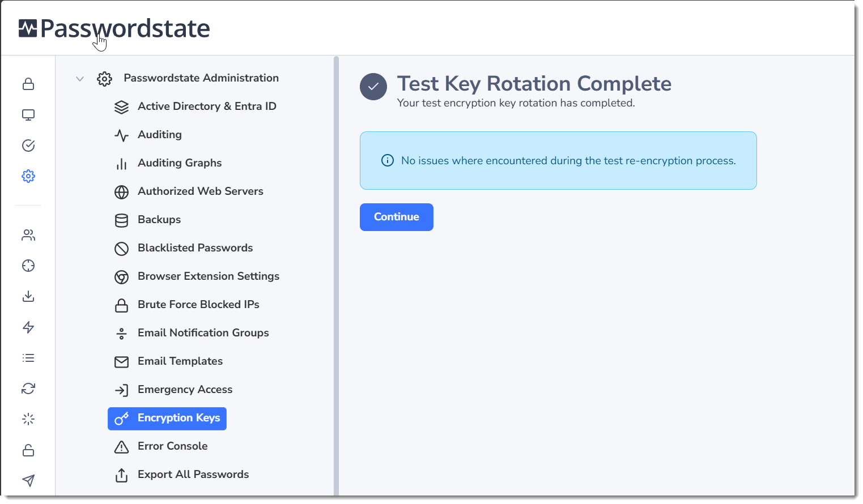The image size is (863, 504).
Task: Click 'Your test encryption key rotation has completed.'
Action: [x=516, y=103]
